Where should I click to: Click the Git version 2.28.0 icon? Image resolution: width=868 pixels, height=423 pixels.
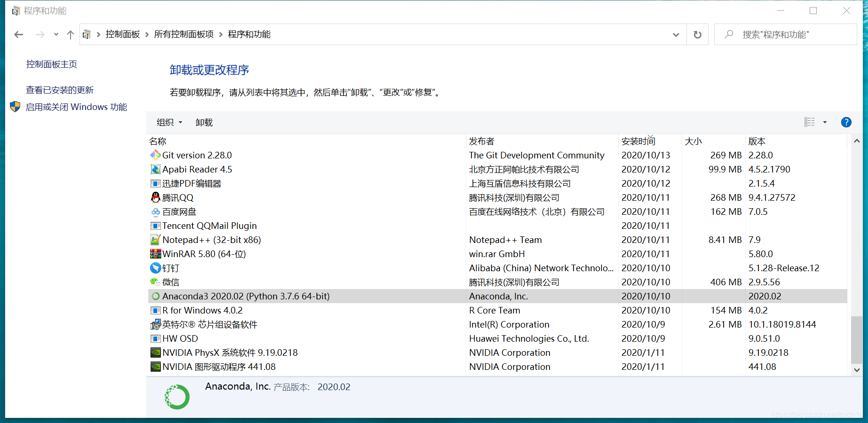(x=155, y=155)
